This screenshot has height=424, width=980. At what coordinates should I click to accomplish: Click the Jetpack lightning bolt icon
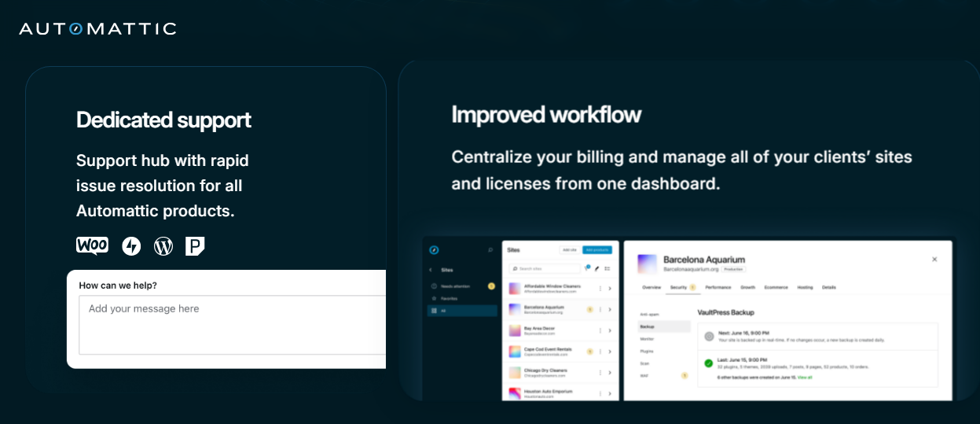tap(131, 246)
